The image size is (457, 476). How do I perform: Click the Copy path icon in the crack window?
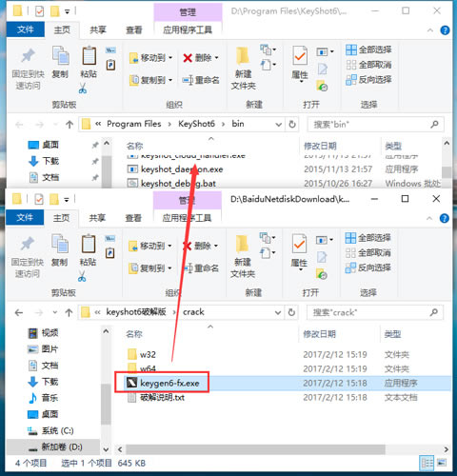tap(110, 238)
